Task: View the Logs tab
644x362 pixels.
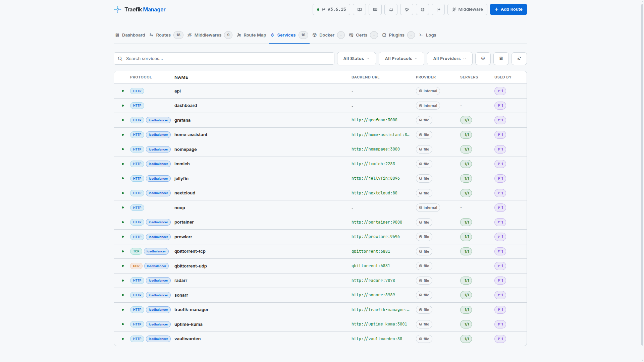Action: tap(428, 35)
